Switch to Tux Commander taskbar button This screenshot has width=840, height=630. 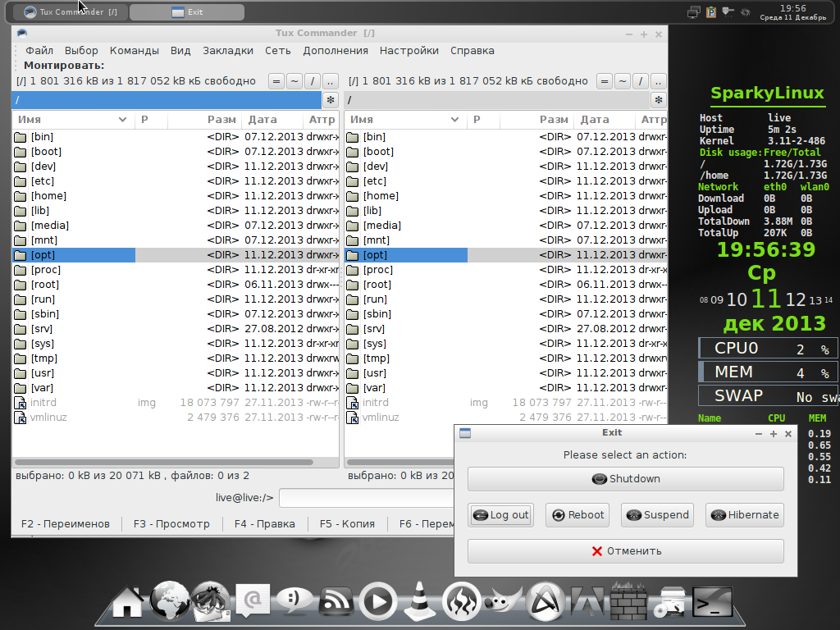[70, 11]
